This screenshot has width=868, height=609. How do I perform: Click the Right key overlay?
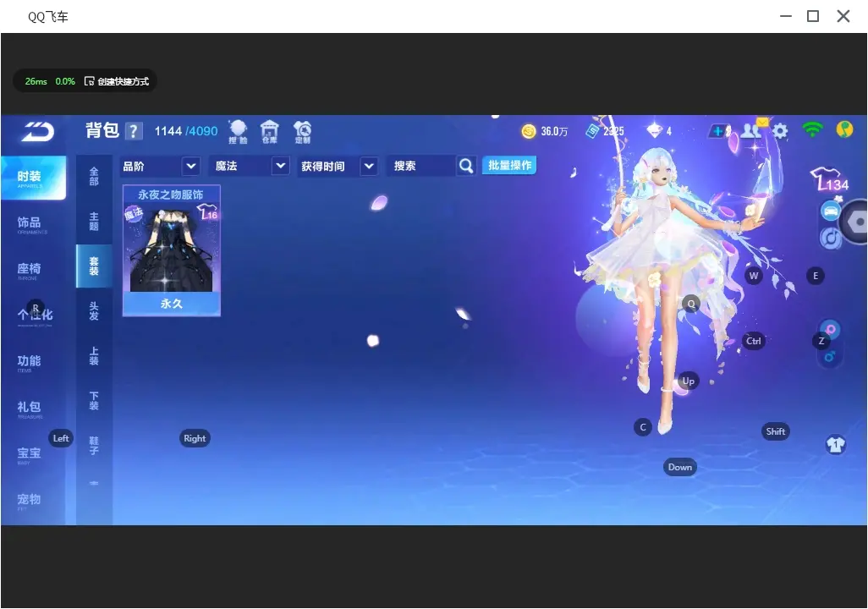click(195, 438)
